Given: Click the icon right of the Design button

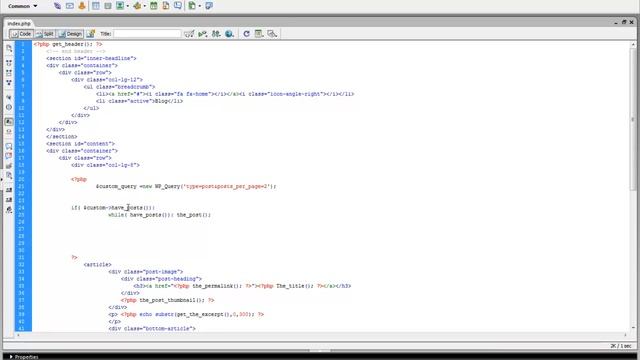Looking at the screenshot, I should coord(91,34).
